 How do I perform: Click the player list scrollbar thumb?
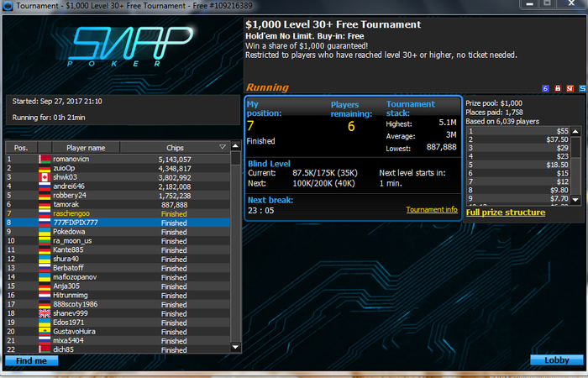[x=235, y=158]
